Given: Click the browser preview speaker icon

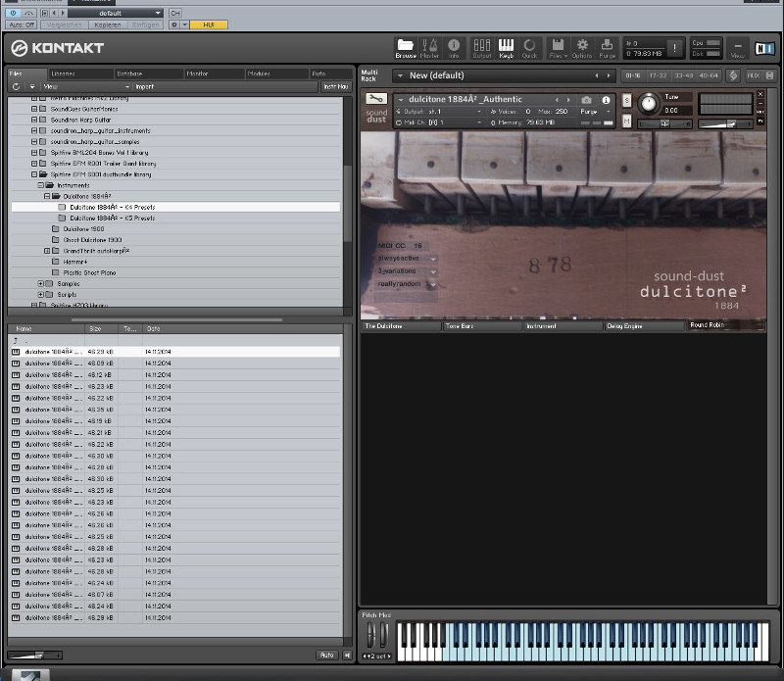Looking at the screenshot, I should coord(347,655).
